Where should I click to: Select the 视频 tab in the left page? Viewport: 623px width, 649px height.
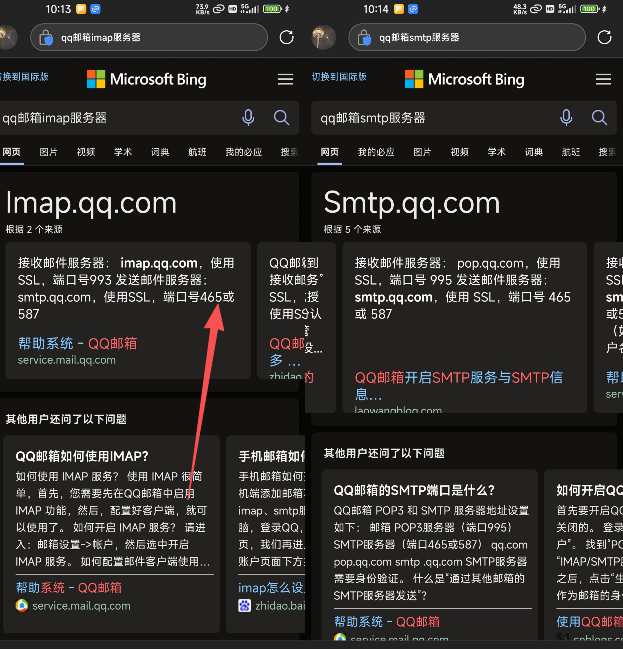[x=86, y=152]
